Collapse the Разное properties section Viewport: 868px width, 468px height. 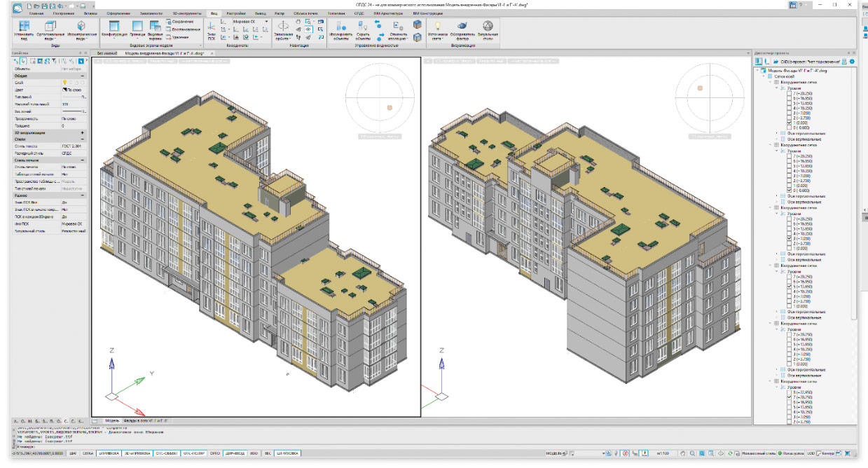click(x=83, y=196)
